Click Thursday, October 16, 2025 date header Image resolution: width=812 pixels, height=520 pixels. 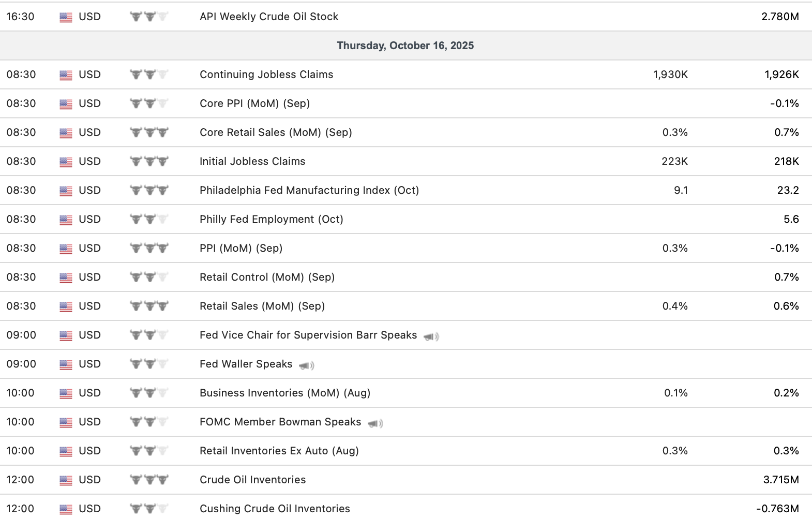pos(405,45)
